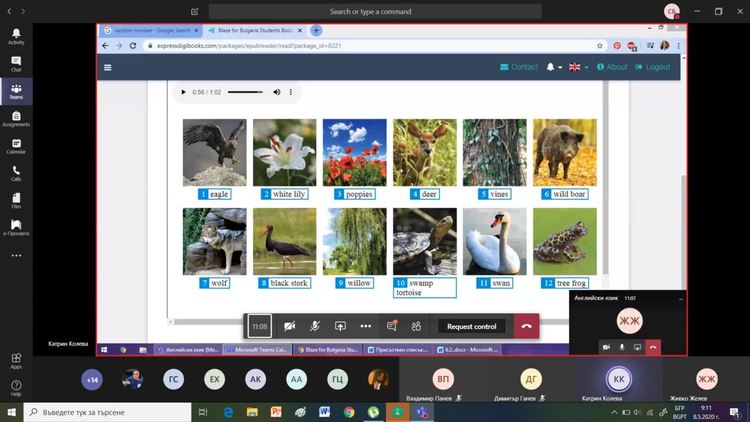Show participants list in meeting toolbar
This screenshot has width=750, height=422.
click(416, 326)
